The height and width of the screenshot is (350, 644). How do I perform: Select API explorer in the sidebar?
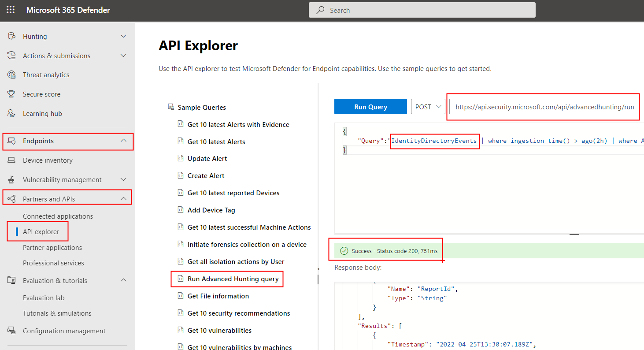(41, 231)
